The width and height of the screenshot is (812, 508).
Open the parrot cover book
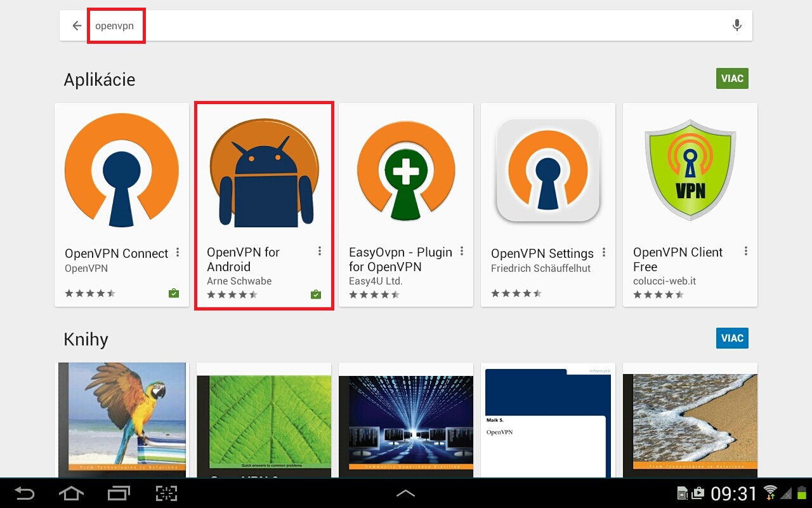pos(122,420)
